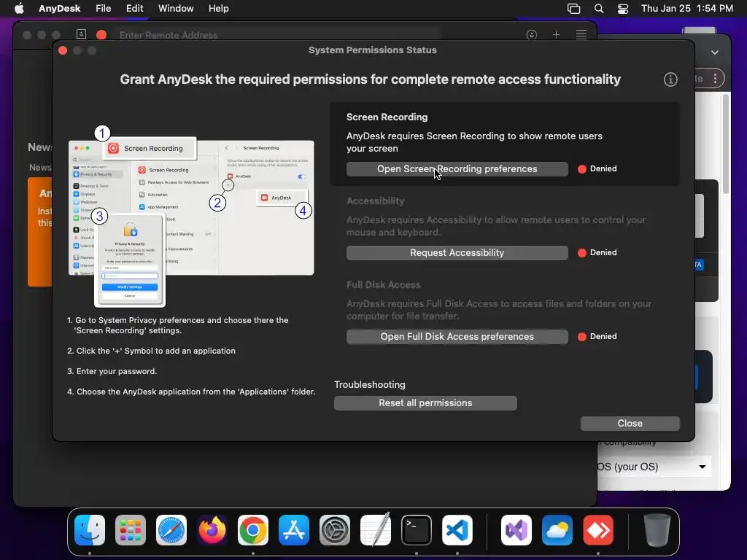The image size is (747, 560).
Task: Open Finder from the Dock
Action: point(90,530)
